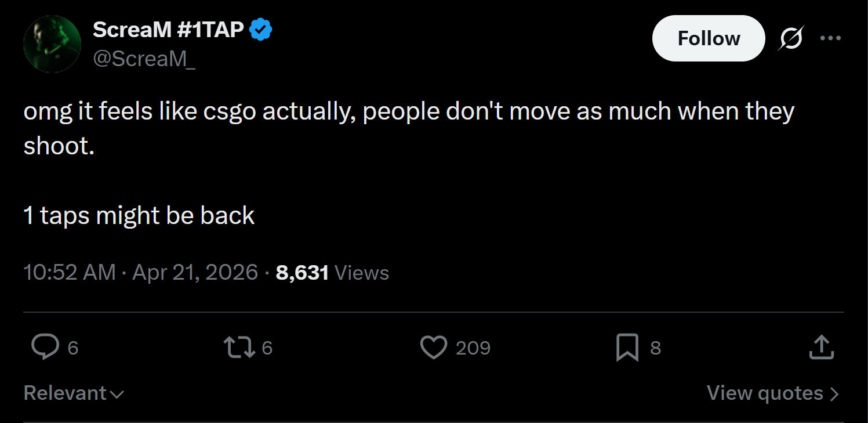This screenshot has height=423, width=868.
Task: Click the chevron next to View quotes
Action: point(834,394)
